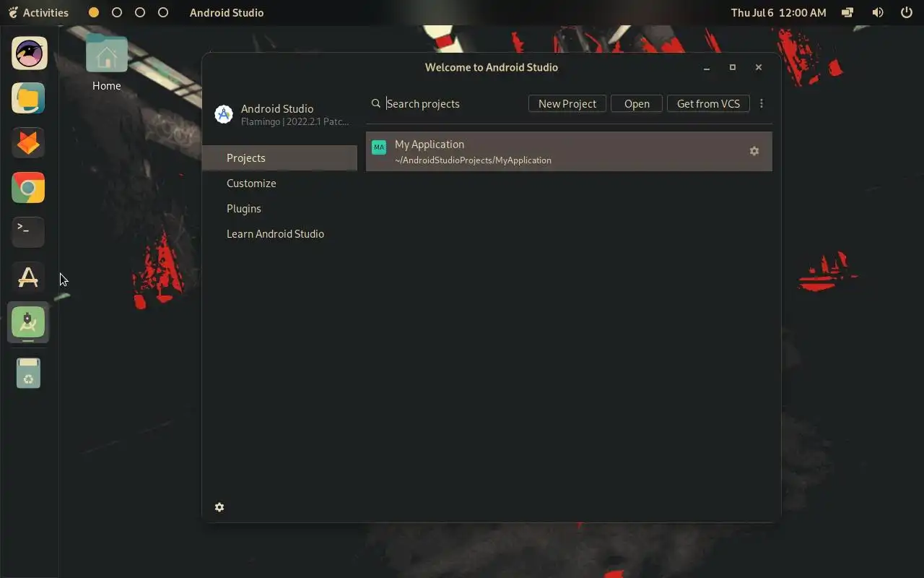Switch to the Customize tab
The width and height of the screenshot is (924, 578).
(279, 183)
